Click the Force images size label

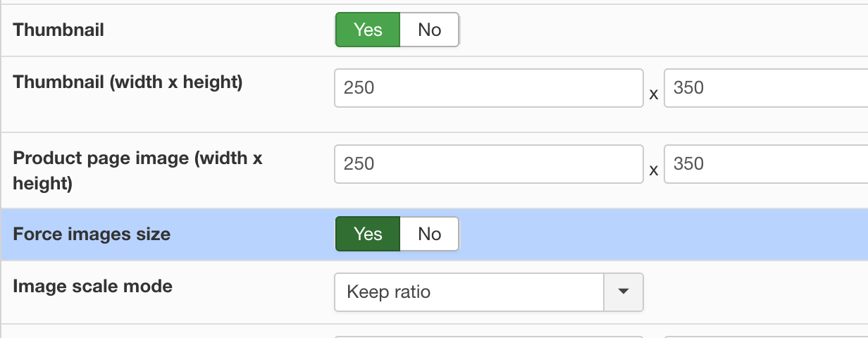(92, 234)
